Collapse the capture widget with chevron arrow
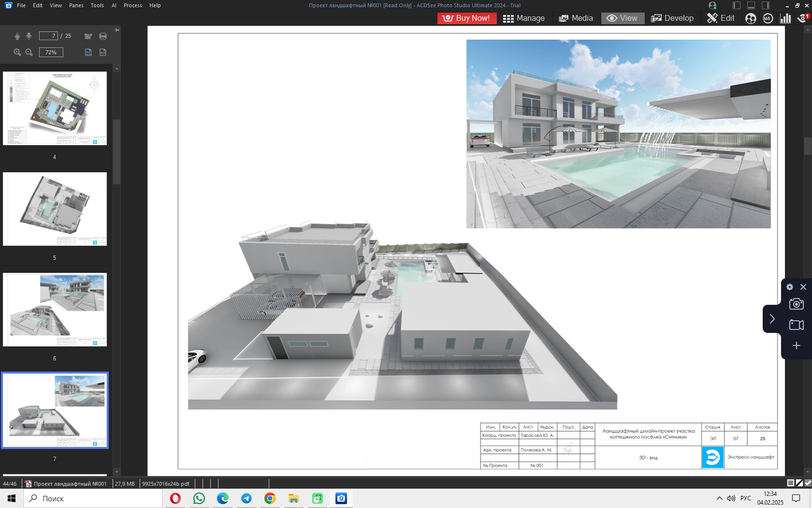The height and width of the screenshot is (508, 812). click(x=772, y=319)
